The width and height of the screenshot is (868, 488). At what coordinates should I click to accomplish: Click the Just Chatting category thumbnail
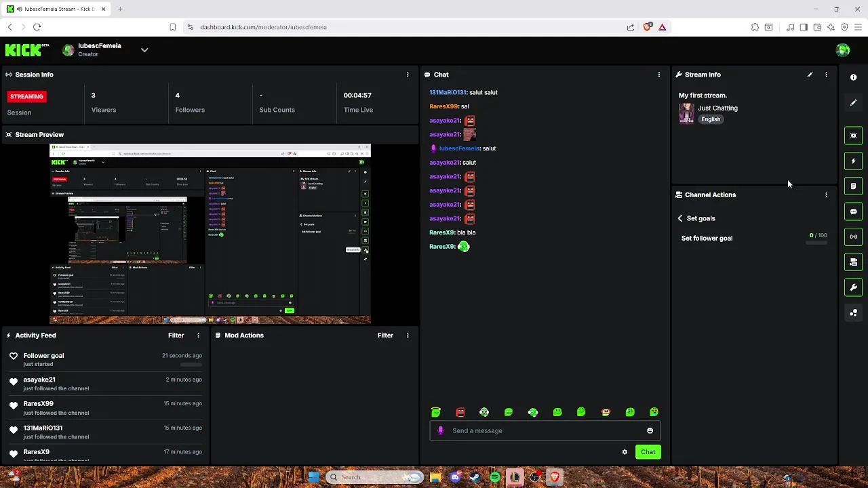click(686, 113)
